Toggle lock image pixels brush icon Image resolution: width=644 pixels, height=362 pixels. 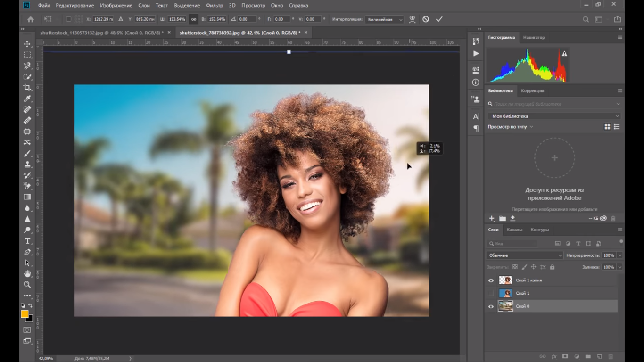(524, 267)
